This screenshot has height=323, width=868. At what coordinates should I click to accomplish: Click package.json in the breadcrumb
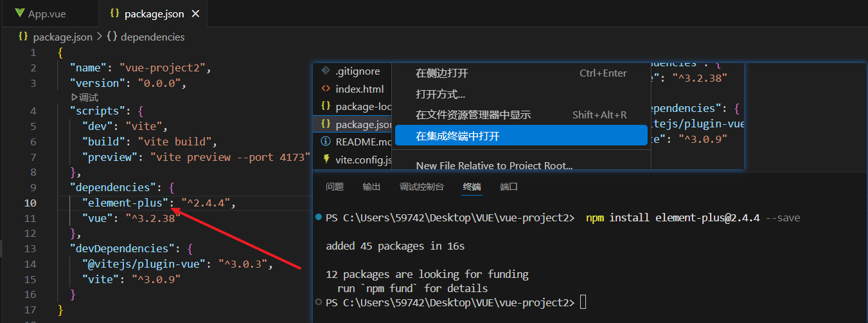[63, 37]
